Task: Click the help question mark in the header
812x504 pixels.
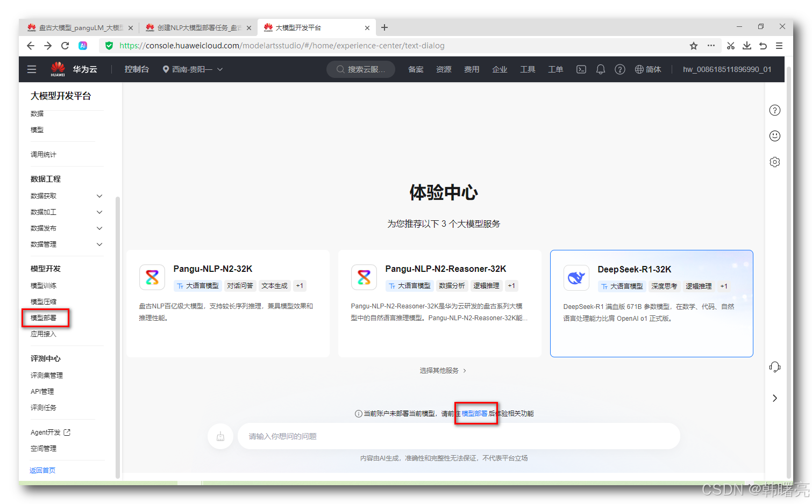Action: point(620,69)
